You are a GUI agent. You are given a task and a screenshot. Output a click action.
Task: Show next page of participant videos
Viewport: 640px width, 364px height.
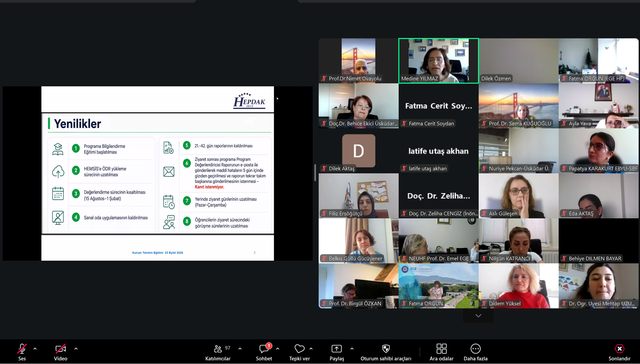click(478, 316)
